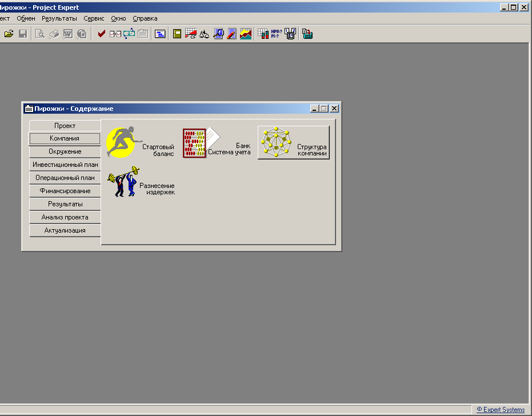Open the CF cash-flow table icon

pos(191,34)
